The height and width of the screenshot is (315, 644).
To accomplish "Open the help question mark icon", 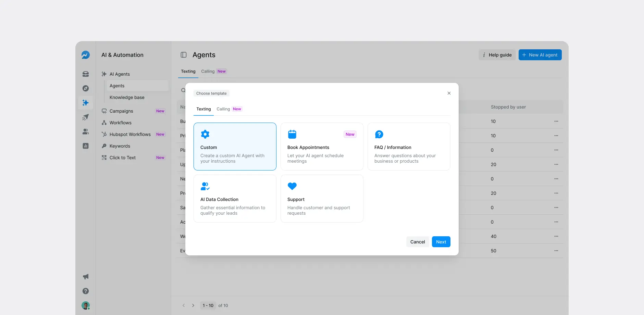I will click(x=86, y=291).
